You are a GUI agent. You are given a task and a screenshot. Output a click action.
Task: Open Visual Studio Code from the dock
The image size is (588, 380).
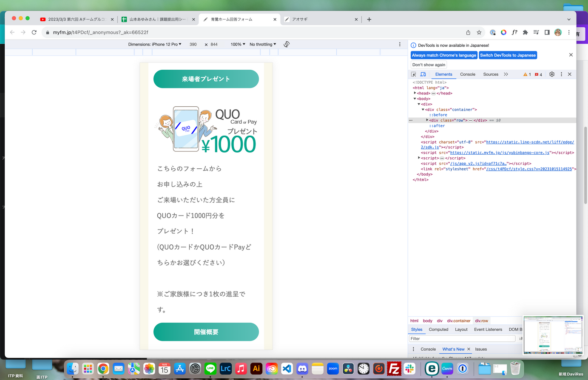287,369
